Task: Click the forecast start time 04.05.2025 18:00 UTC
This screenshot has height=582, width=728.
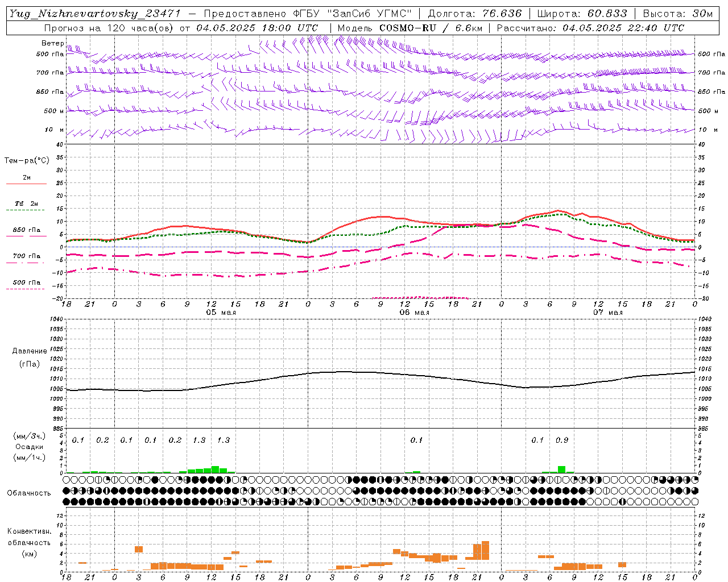Action: pyautogui.click(x=257, y=28)
